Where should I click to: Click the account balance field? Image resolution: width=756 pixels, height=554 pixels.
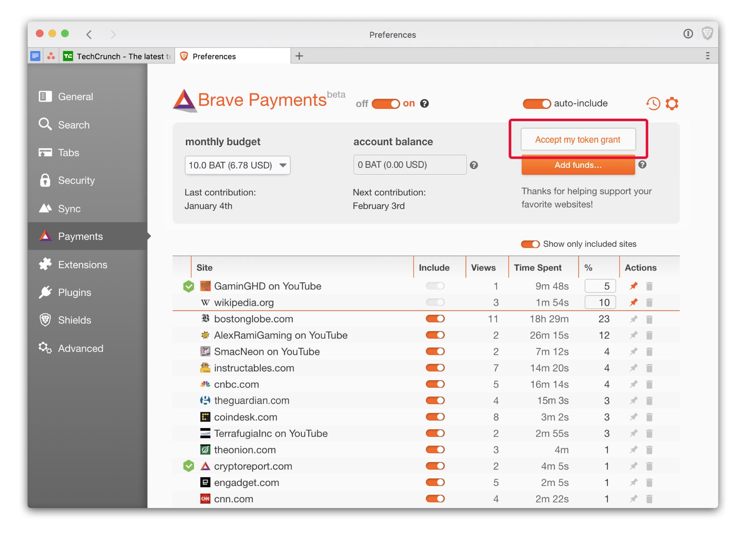(410, 165)
